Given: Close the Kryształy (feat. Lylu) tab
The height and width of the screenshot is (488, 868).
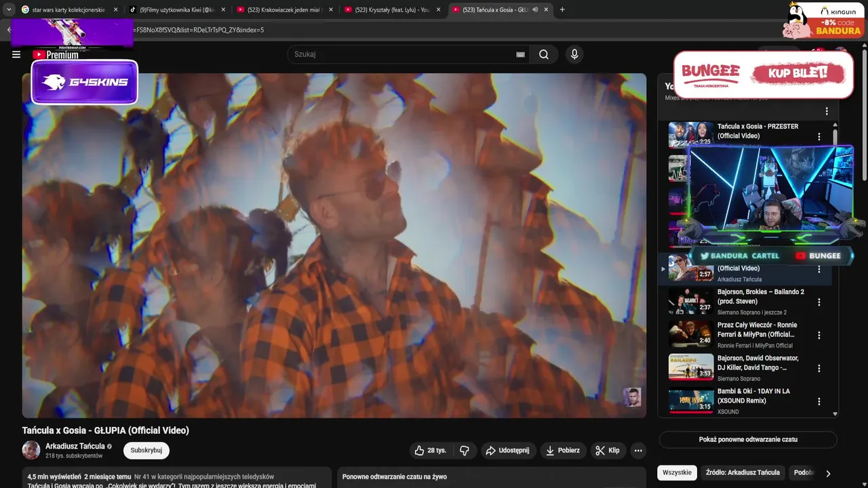Looking at the screenshot, I should click(439, 9).
